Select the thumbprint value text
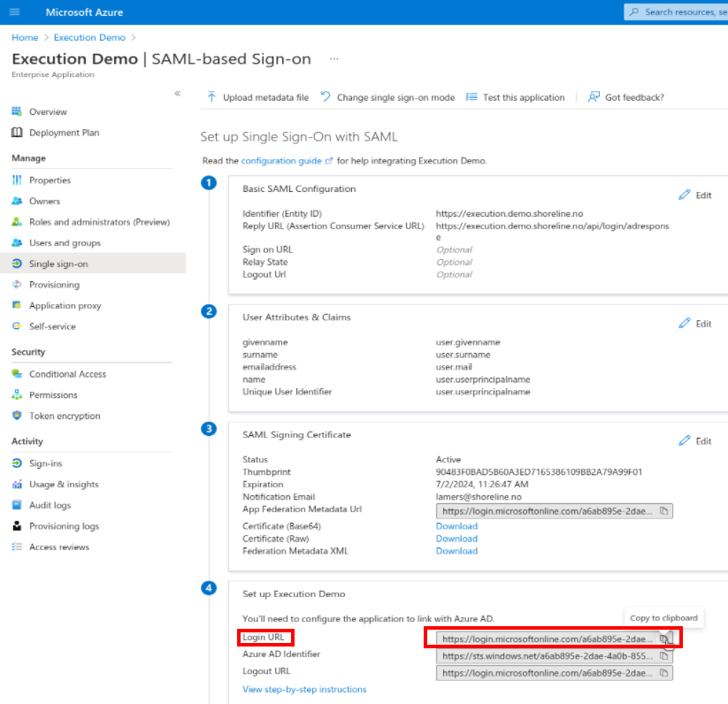 [x=539, y=472]
